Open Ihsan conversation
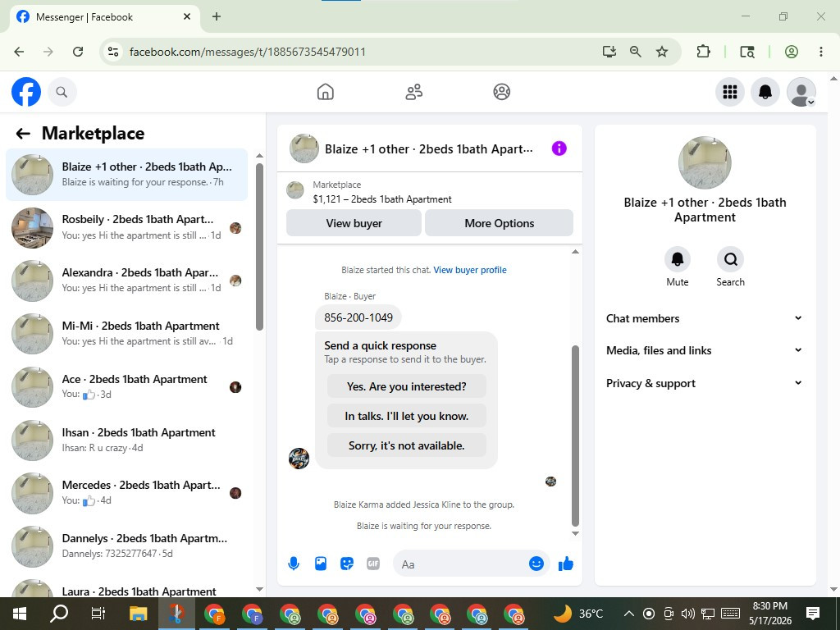The width and height of the screenshot is (840, 630). (127, 440)
